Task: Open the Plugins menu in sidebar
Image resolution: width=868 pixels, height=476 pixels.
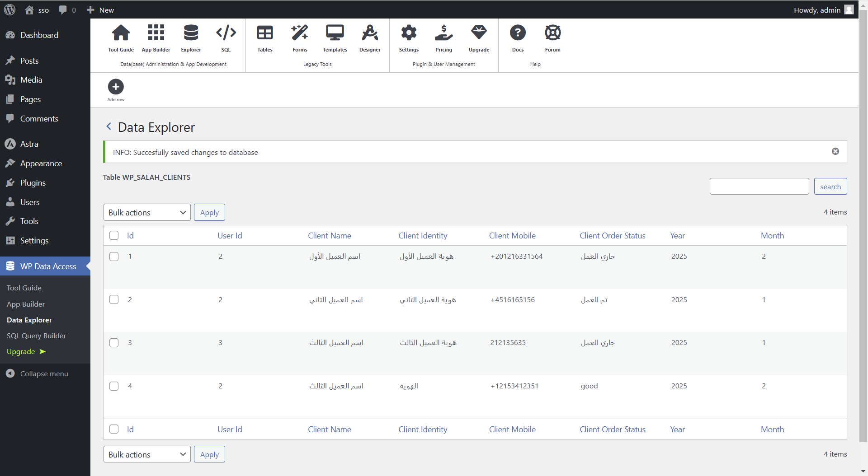Action: tap(33, 183)
